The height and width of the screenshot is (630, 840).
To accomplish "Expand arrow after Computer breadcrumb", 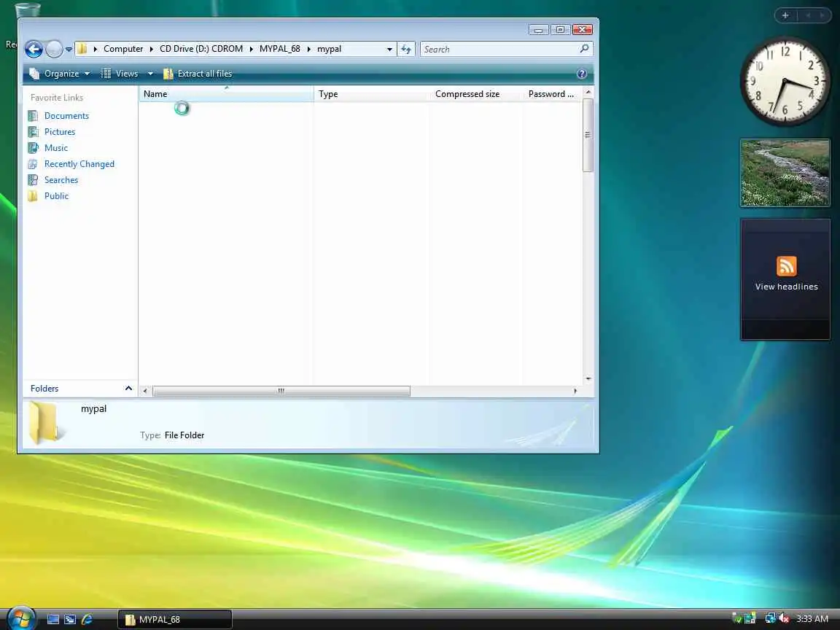I will tap(151, 49).
